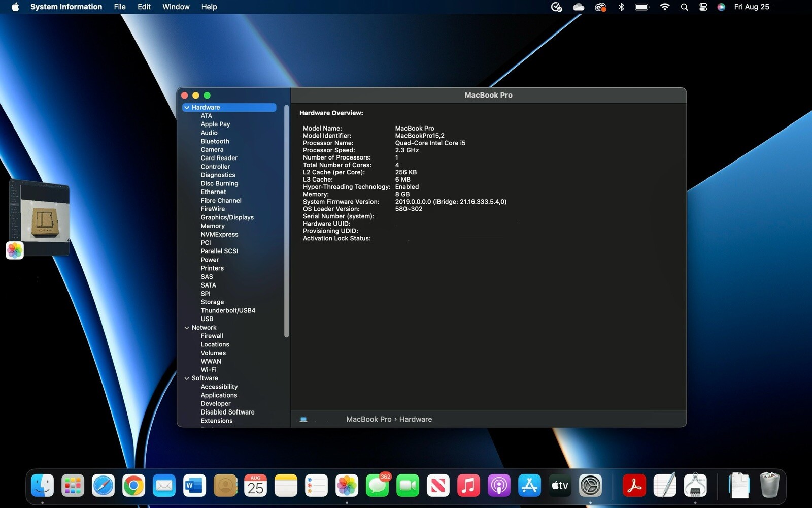Open Reminders from the Dock
812x508 pixels.
click(317, 486)
